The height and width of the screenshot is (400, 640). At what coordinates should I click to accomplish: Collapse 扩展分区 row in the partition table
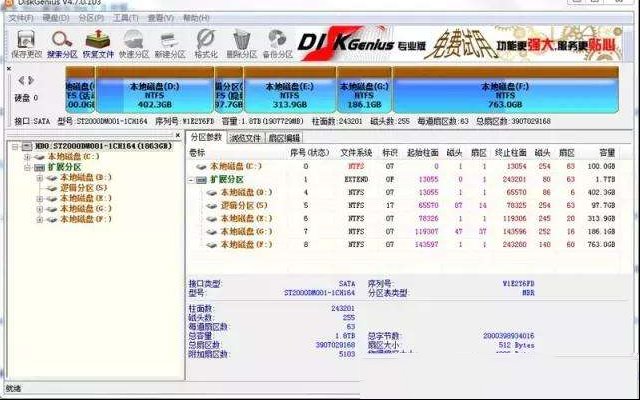[191, 180]
